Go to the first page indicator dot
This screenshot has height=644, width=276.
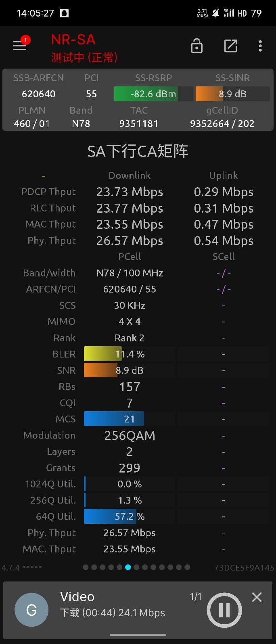click(x=86, y=567)
